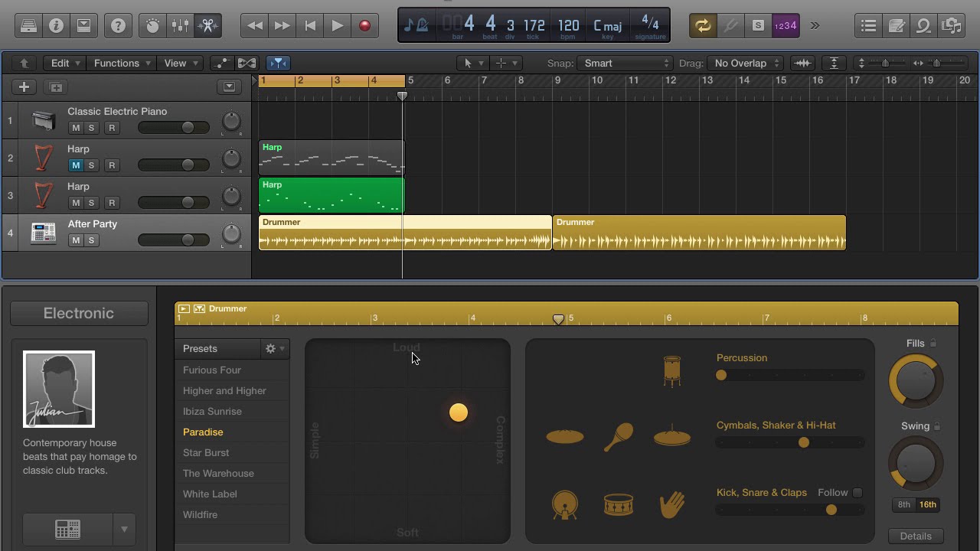Open the Details button
The height and width of the screenshot is (551, 980).
(916, 536)
